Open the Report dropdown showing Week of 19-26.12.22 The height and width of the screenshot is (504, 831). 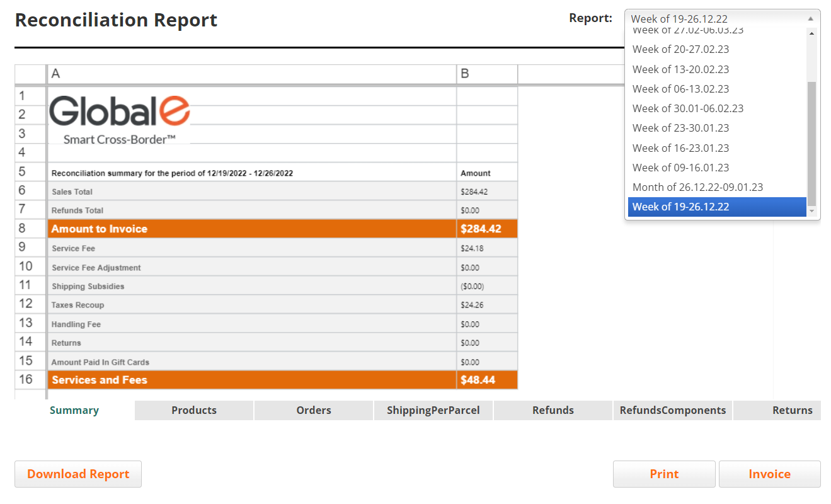tap(722, 19)
